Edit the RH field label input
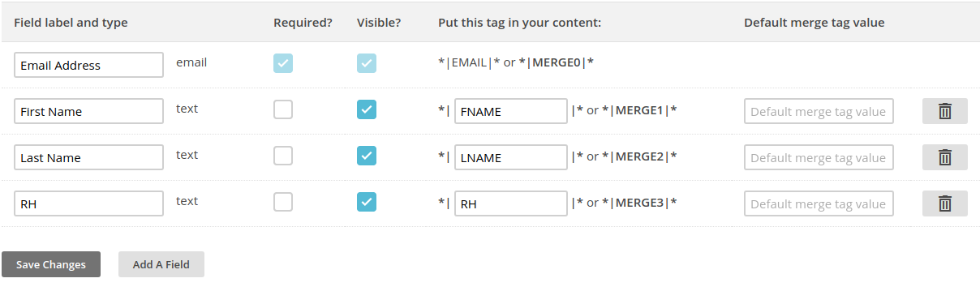980x304 pixels. pos(89,203)
